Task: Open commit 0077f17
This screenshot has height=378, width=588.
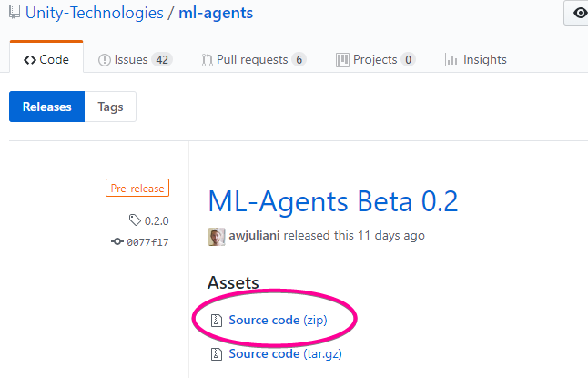Action: click(x=147, y=242)
